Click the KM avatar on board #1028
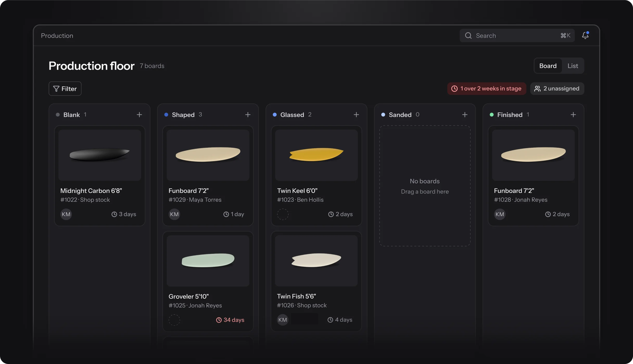 tap(500, 214)
